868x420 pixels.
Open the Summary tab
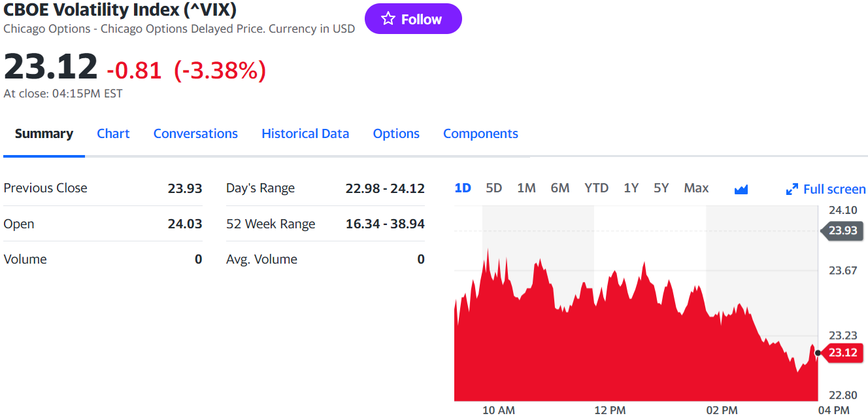click(44, 133)
